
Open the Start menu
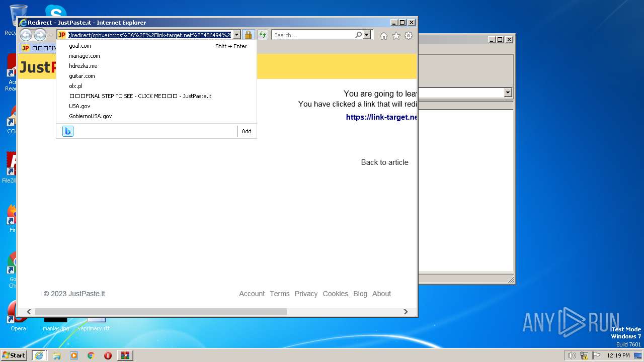[14, 355]
